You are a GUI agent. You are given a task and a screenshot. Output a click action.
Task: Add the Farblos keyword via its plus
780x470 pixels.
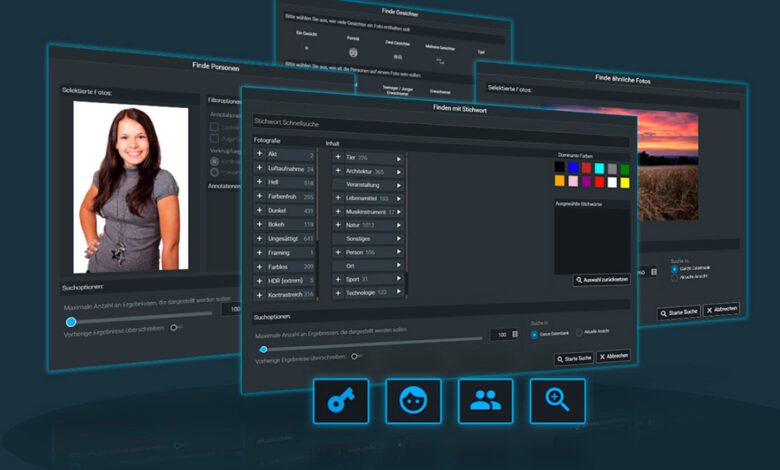259,267
